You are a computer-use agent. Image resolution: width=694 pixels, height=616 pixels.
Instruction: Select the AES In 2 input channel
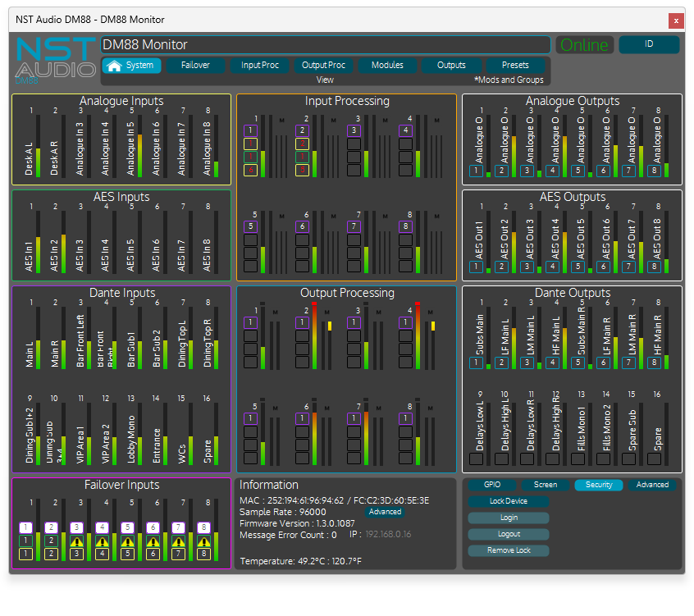pos(54,255)
